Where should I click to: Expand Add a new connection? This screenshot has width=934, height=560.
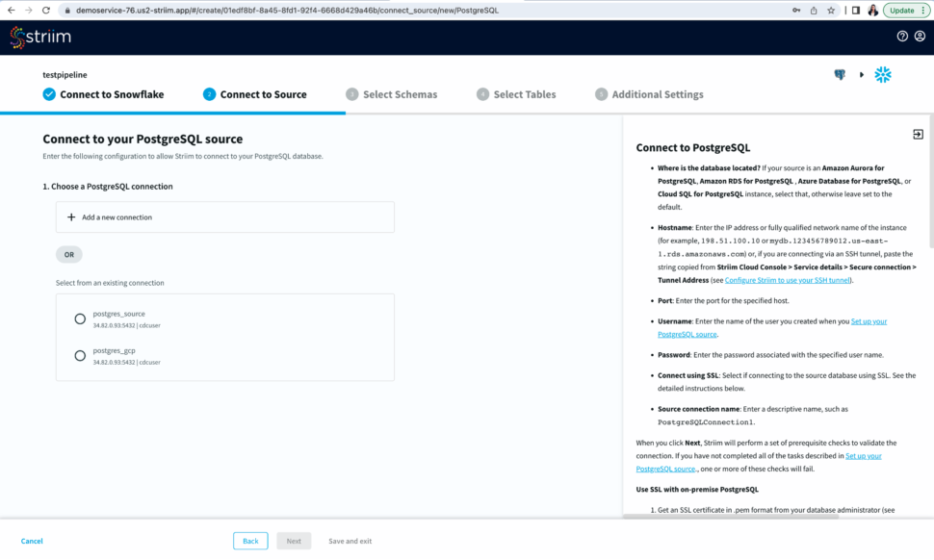click(224, 217)
